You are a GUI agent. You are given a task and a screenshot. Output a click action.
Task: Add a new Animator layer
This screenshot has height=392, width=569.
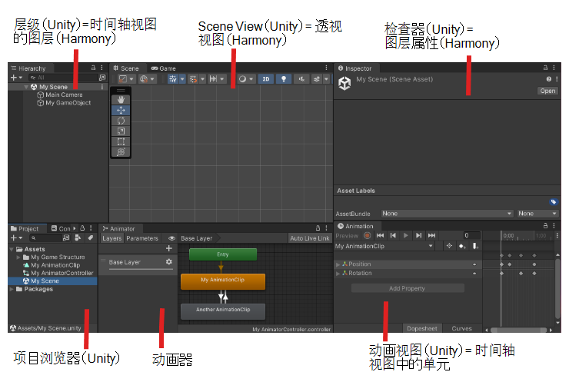click(168, 248)
